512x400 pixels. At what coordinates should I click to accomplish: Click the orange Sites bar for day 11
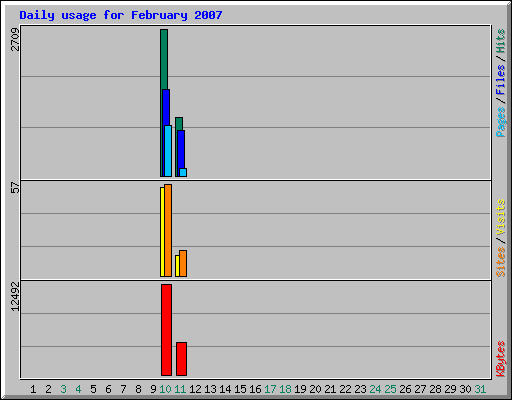[183, 263]
